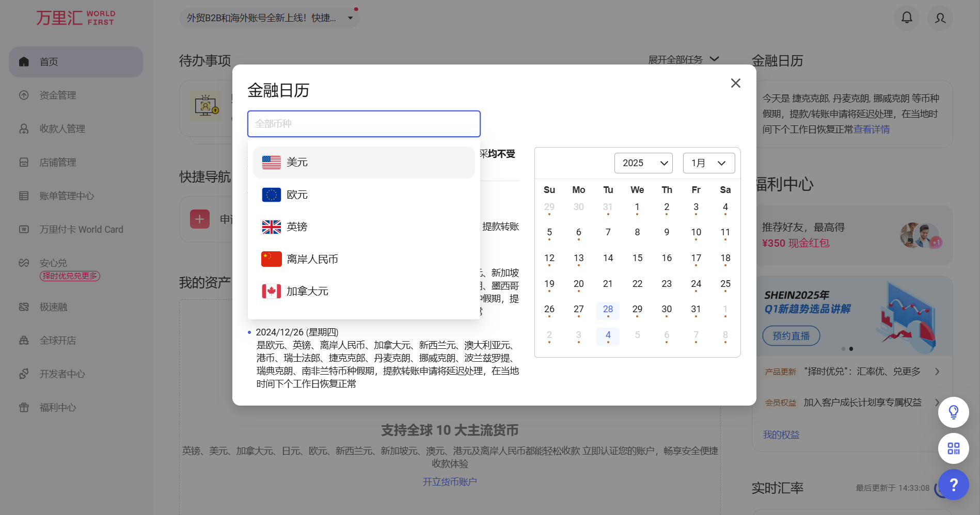Click the China flag icon for 离岸人民币
The height and width of the screenshot is (515, 980).
pos(271,259)
